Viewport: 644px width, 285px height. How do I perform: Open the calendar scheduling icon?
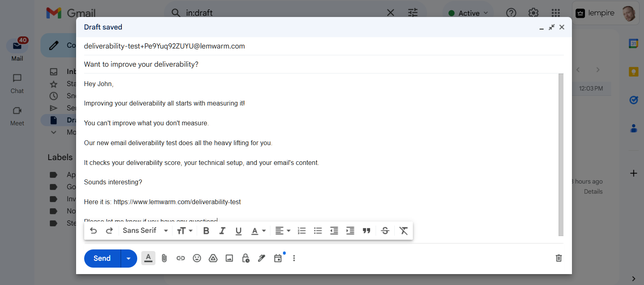[x=278, y=258]
